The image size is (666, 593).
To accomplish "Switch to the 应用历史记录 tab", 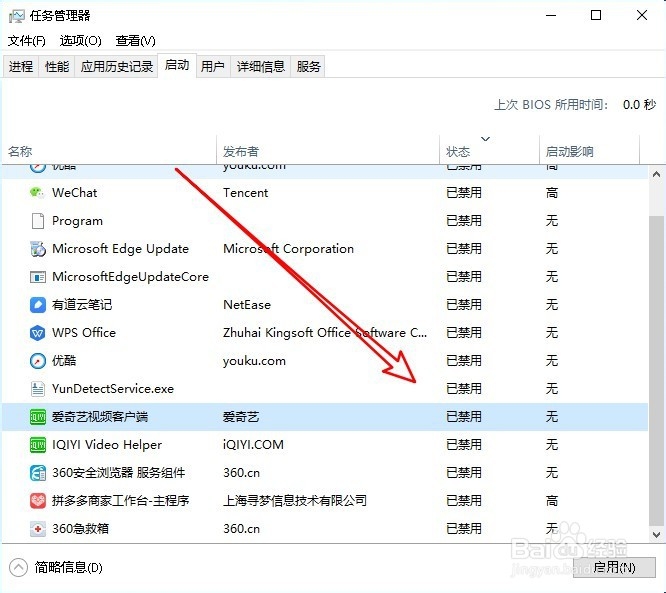I will (x=116, y=67).
